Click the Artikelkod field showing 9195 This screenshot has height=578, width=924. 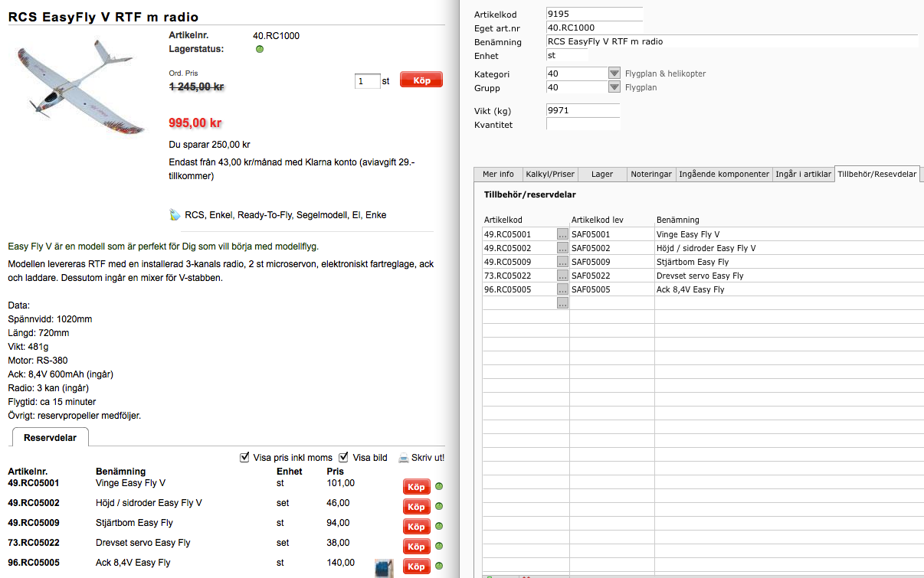[595, 15]
